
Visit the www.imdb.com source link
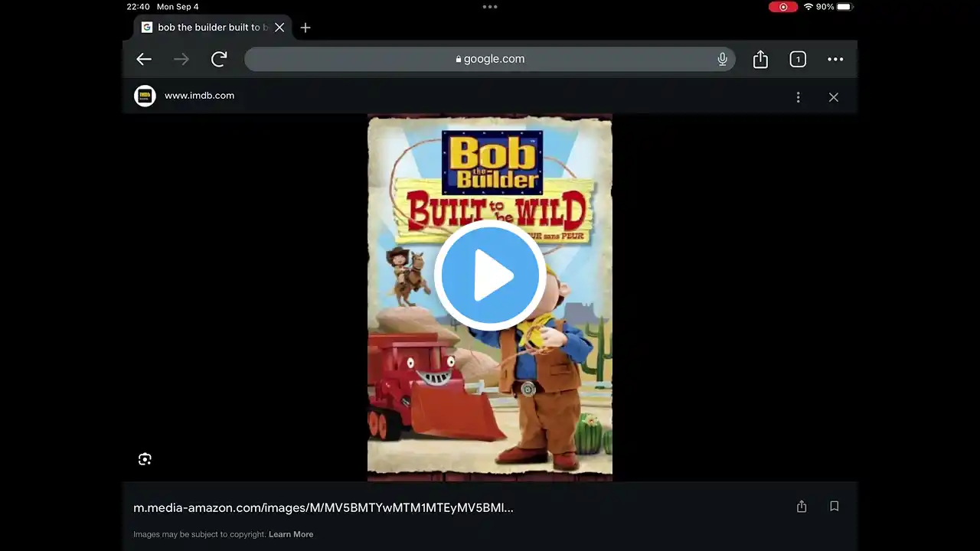199,96
